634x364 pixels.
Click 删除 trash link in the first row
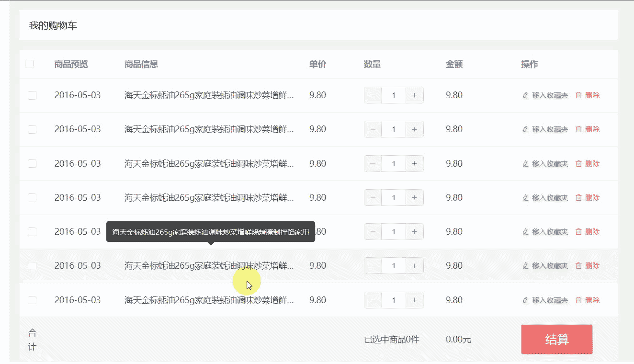click(588, 95)
